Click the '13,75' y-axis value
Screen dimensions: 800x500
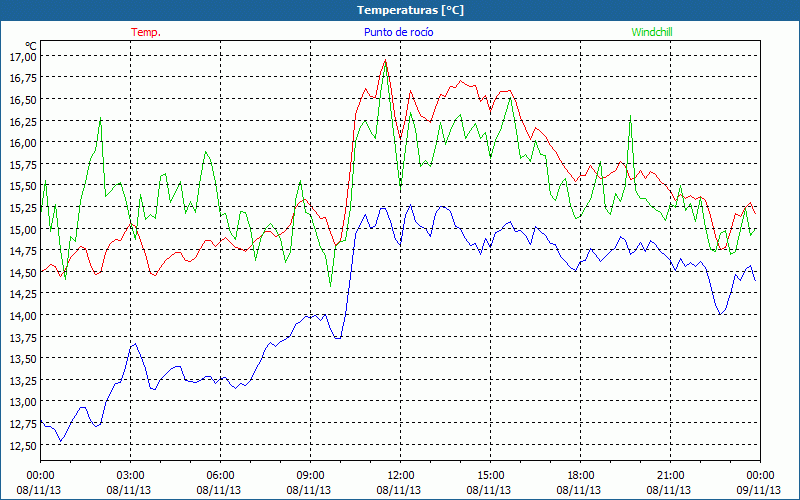tap(23, 337)
